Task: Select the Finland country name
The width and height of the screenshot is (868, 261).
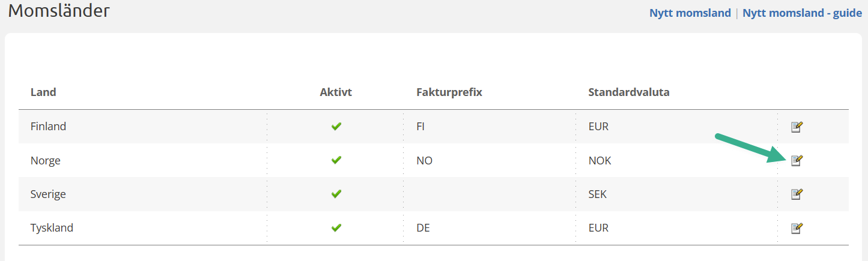Action: coord(48,127)
